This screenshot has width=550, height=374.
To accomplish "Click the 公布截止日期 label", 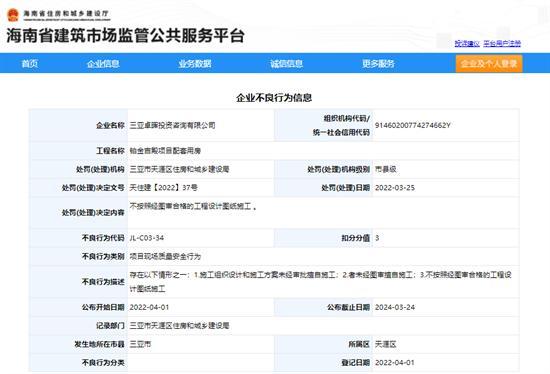I will click(x=348, y=307).
